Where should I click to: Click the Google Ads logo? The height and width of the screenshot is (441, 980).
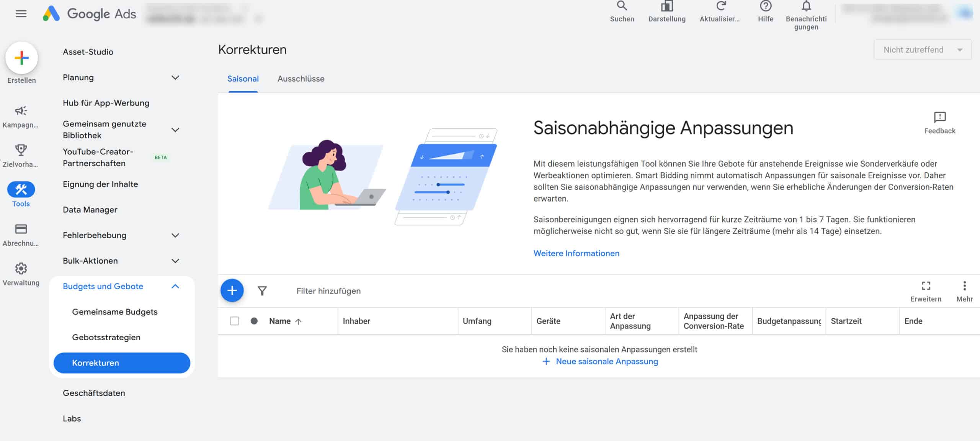pyautogui.click(x=89, y=14)
